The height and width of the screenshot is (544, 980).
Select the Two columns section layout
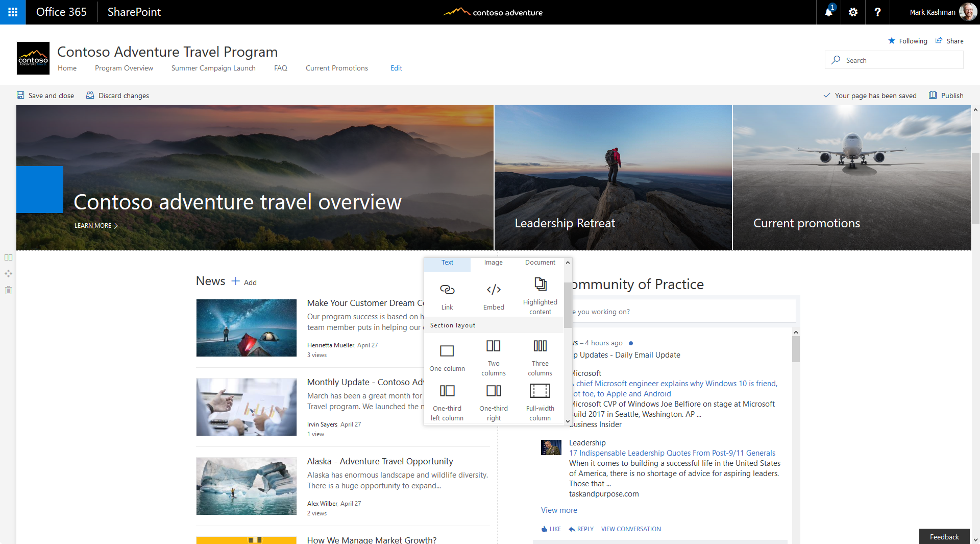pos(493,352)
